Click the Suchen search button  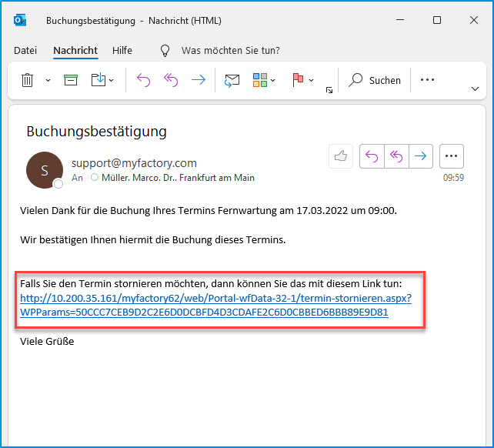click(x=375, y=80)
